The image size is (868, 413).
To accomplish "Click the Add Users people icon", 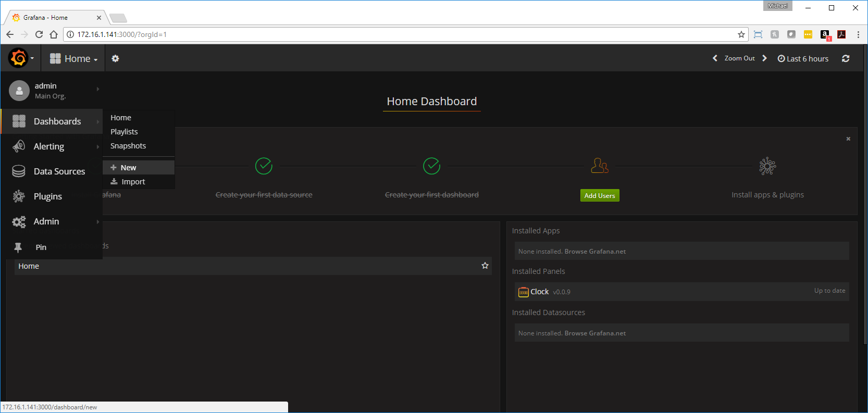I will [600, 166].
